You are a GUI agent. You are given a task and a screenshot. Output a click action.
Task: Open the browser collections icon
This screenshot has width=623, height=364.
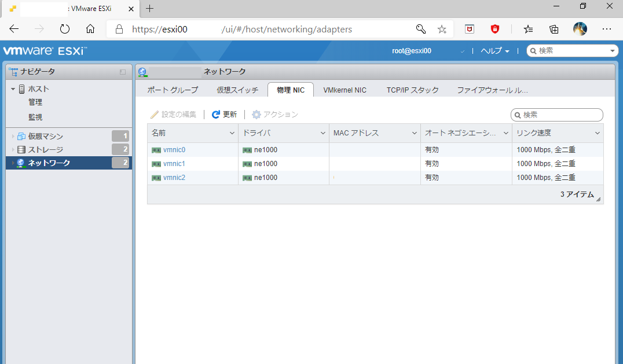[x=554, y=29]
